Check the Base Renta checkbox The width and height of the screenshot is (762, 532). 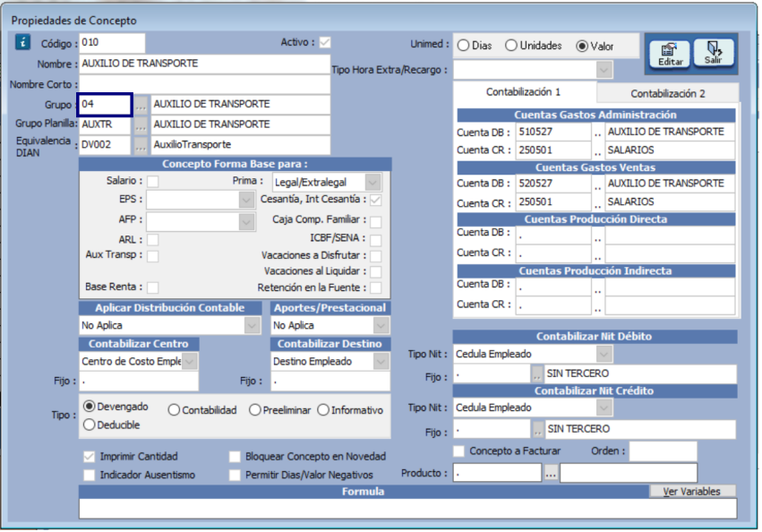click(152, 287)
